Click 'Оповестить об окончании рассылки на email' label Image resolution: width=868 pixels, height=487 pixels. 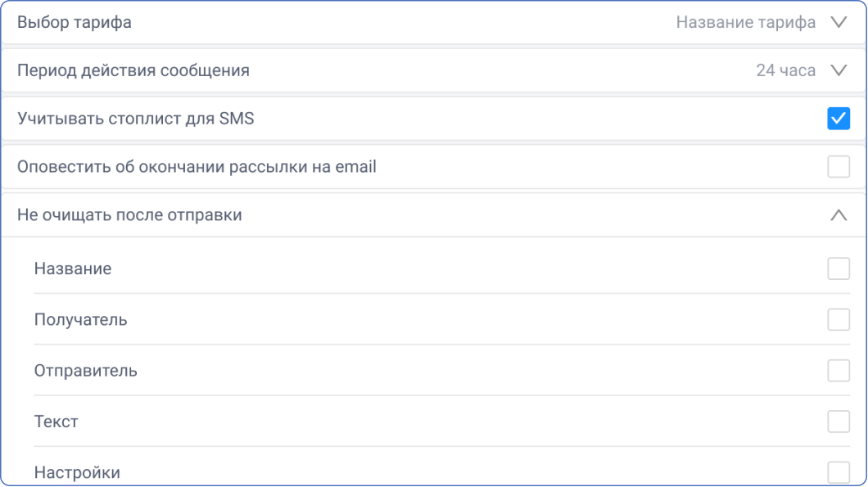click(x=197, y=167)
